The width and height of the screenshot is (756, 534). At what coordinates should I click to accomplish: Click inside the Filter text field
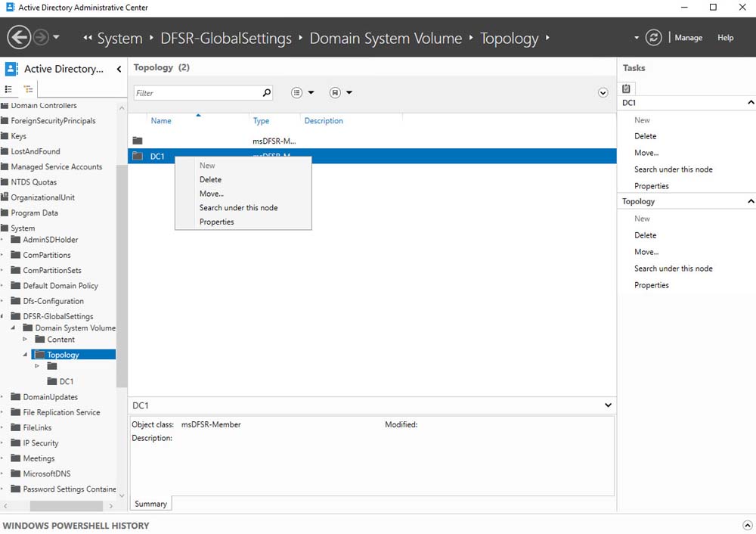[x=197, y=93]
